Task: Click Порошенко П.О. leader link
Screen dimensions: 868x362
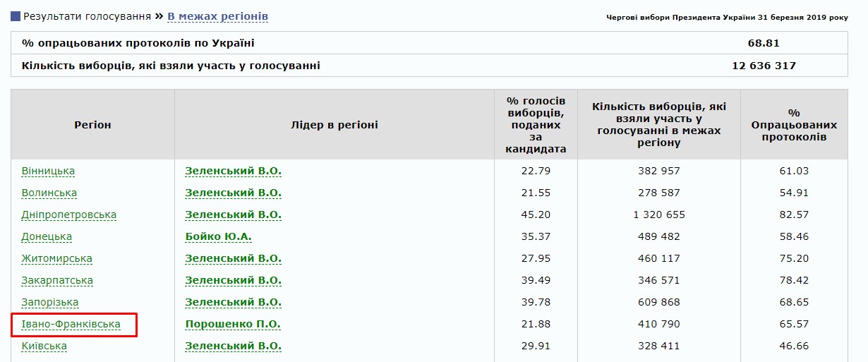Action: (x=233, y=324)
